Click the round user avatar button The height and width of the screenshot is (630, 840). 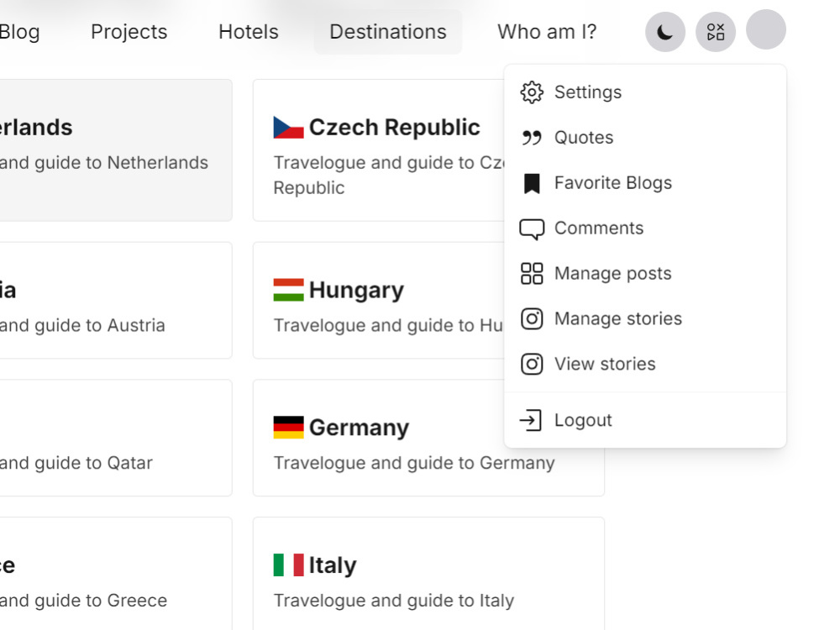(x=765, y=29)
